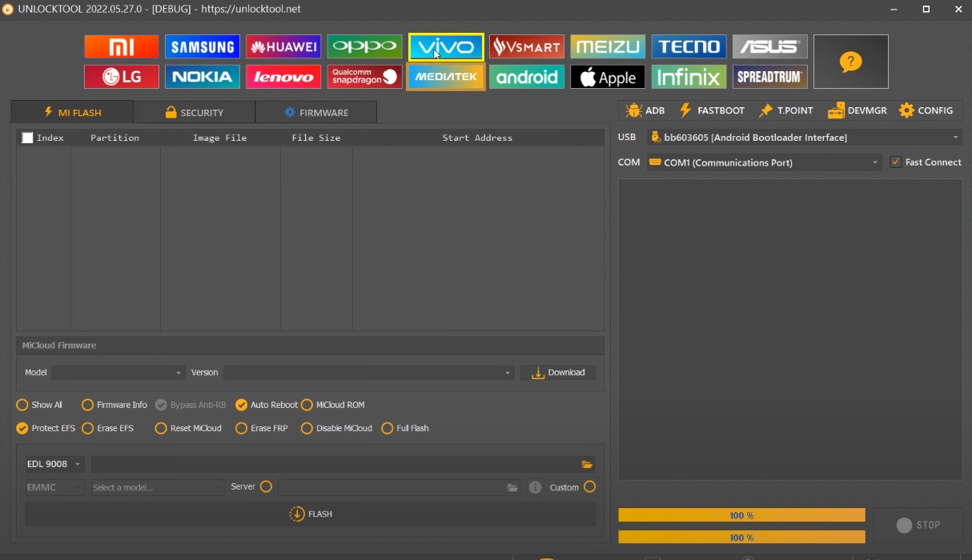Open the Nokia brand module
This screenshot has height=560, width=972.
point(203,77)
